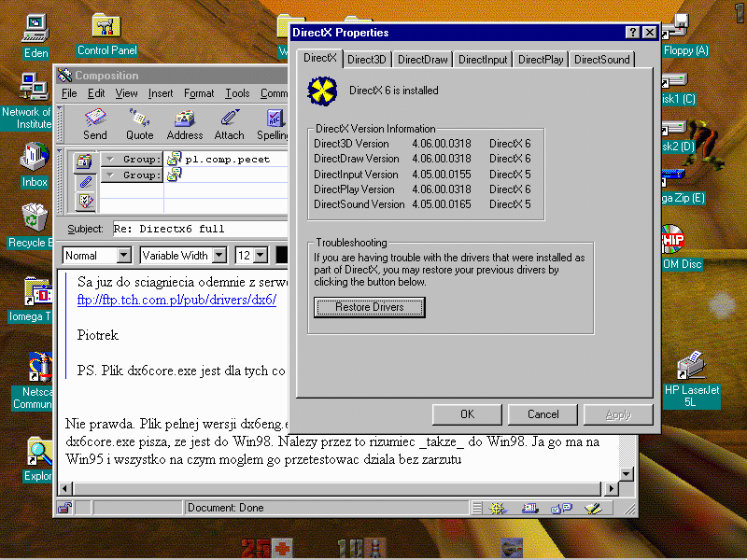
Task: Select the Inbox desktop icon
Action: coord(35,165)
